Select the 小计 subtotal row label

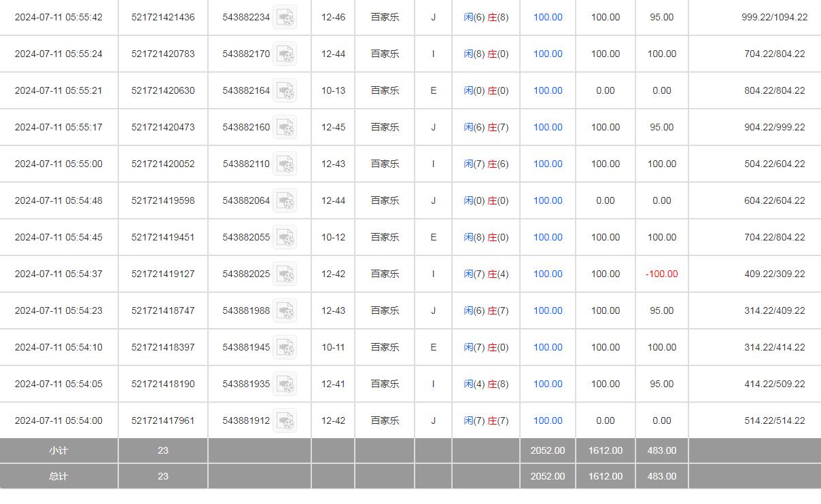click(58, 450)
